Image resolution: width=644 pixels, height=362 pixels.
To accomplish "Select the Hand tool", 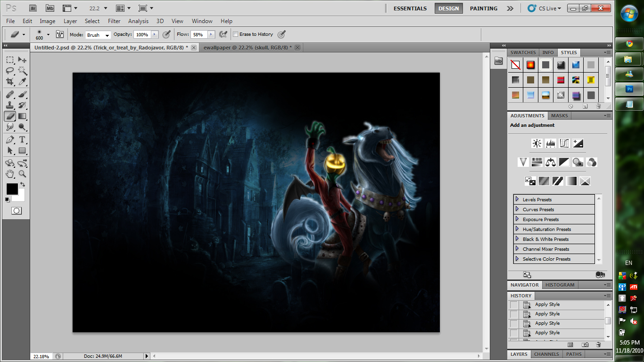I will click(10, 174).
